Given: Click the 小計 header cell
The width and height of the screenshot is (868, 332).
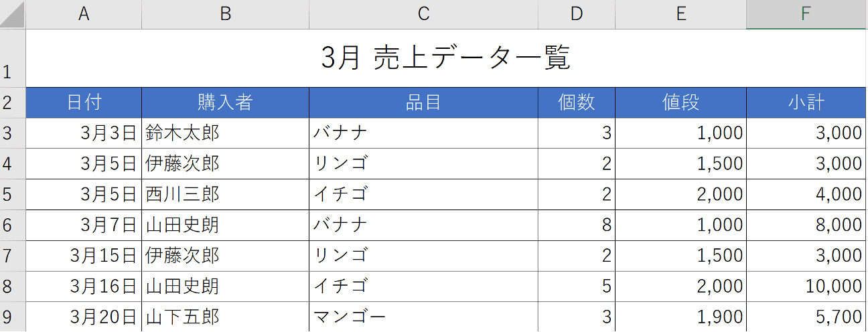Looking at the screenshot, I should [806, 102].
